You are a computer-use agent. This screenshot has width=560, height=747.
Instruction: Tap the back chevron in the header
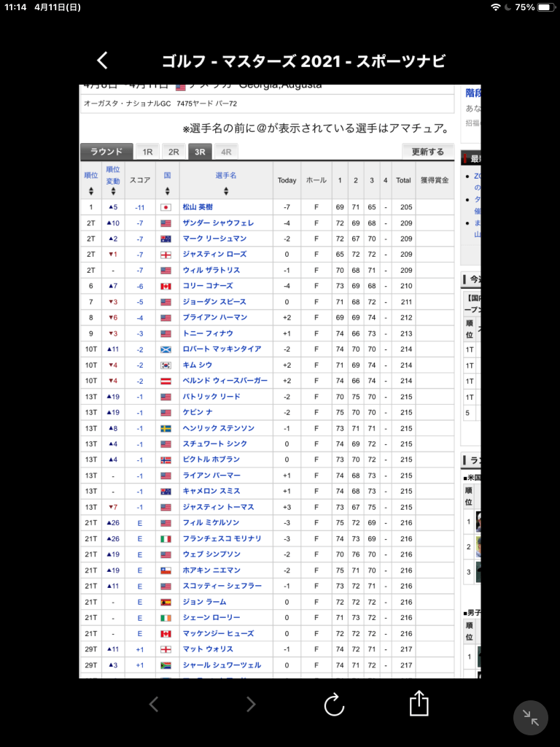(x=103, y=61)
